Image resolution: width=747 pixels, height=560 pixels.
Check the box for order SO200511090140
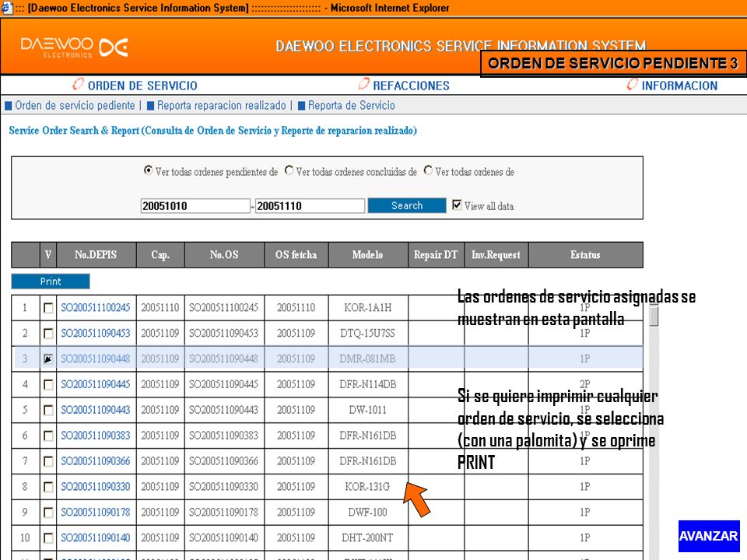(x=48, y=538)
